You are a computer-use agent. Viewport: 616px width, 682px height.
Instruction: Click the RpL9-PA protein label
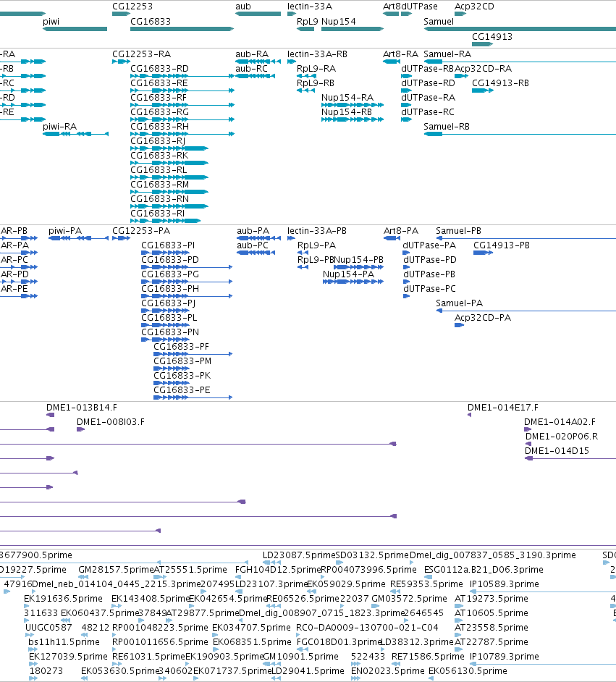tap(317, 245)
